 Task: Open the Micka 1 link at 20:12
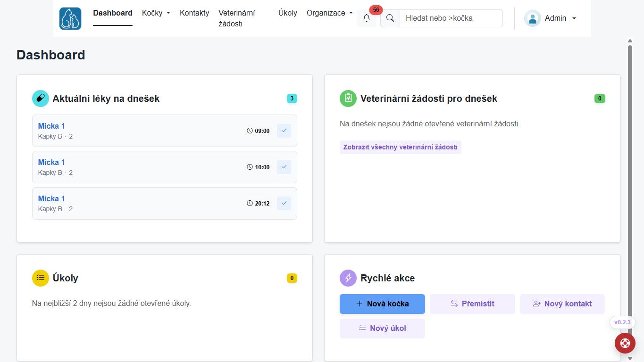(51, 198)
